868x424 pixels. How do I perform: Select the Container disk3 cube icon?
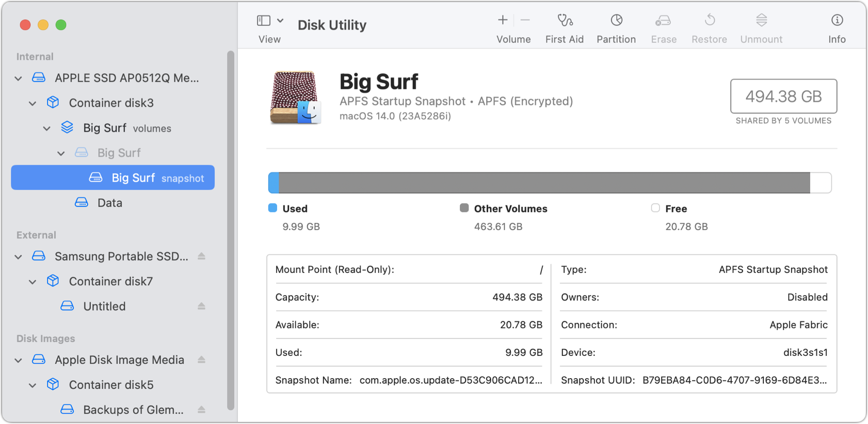click(x=53, y=102)
